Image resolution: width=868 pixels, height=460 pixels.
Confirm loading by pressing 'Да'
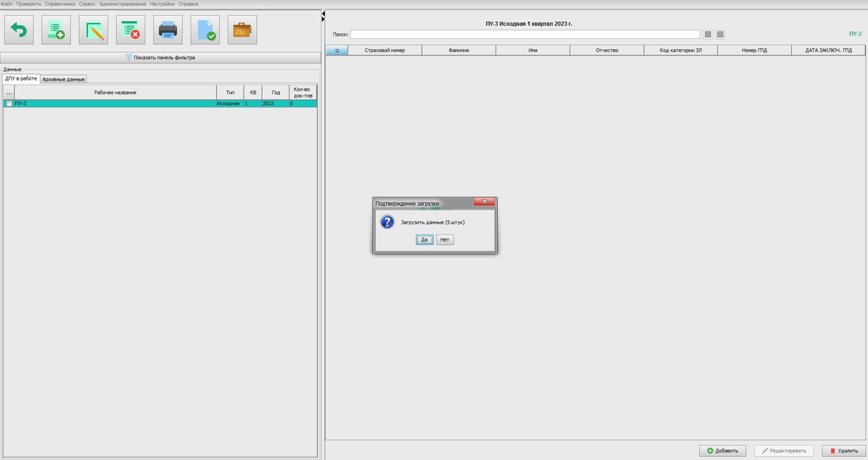pyautogui.click(x=424, y=240)
